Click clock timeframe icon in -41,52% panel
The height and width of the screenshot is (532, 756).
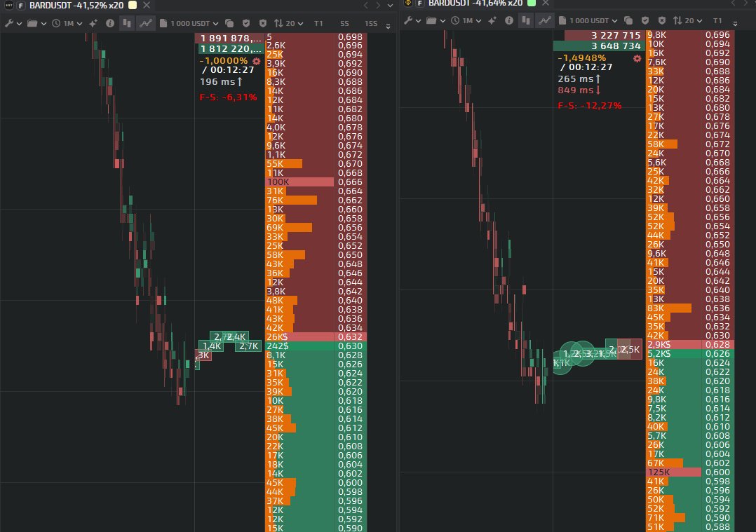56,23
